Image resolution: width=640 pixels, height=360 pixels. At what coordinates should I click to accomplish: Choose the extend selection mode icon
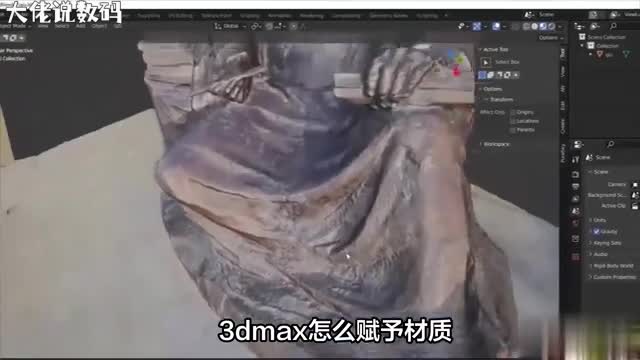(491, 75)
